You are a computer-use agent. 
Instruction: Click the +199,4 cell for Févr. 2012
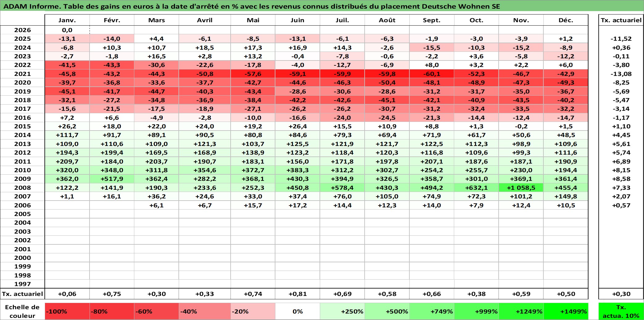point(112,152)
